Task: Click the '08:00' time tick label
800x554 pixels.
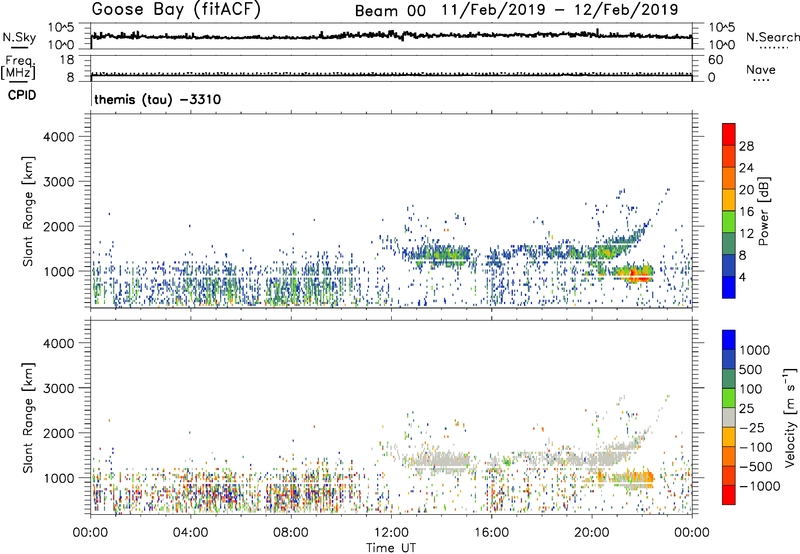Action: click(291, 533)
